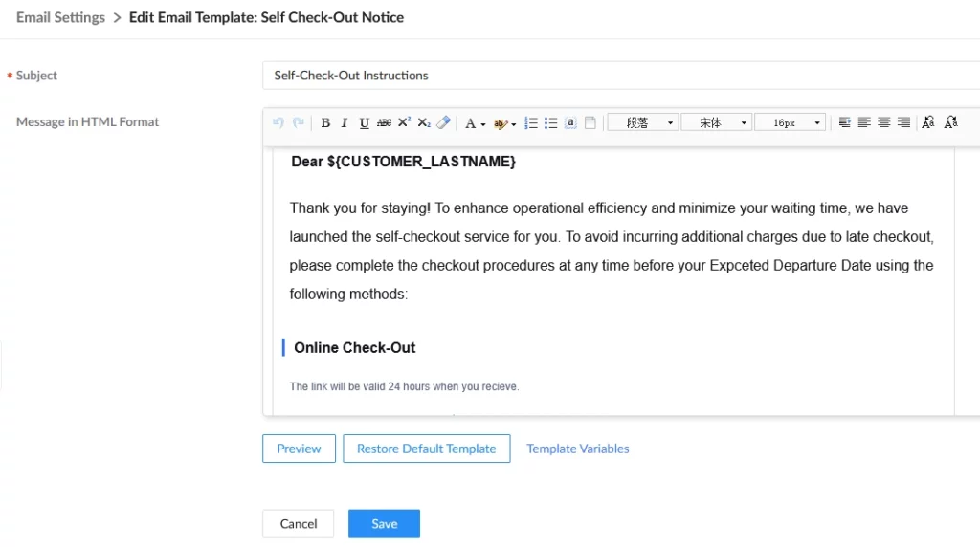Click the Subject input field
Image resolution: width=980 pixels, height=547 pixels.
coord(620,76)
